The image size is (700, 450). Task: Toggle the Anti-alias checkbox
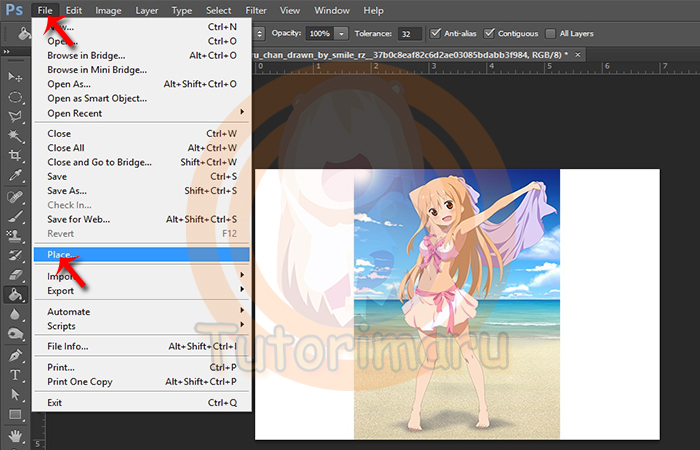435,33
